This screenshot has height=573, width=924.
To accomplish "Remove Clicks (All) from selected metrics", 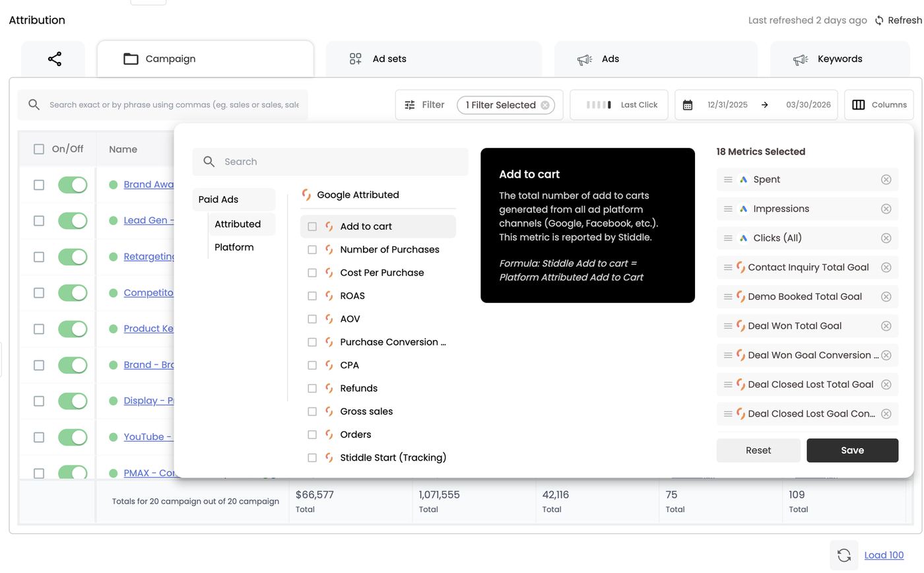I will 886,238.
